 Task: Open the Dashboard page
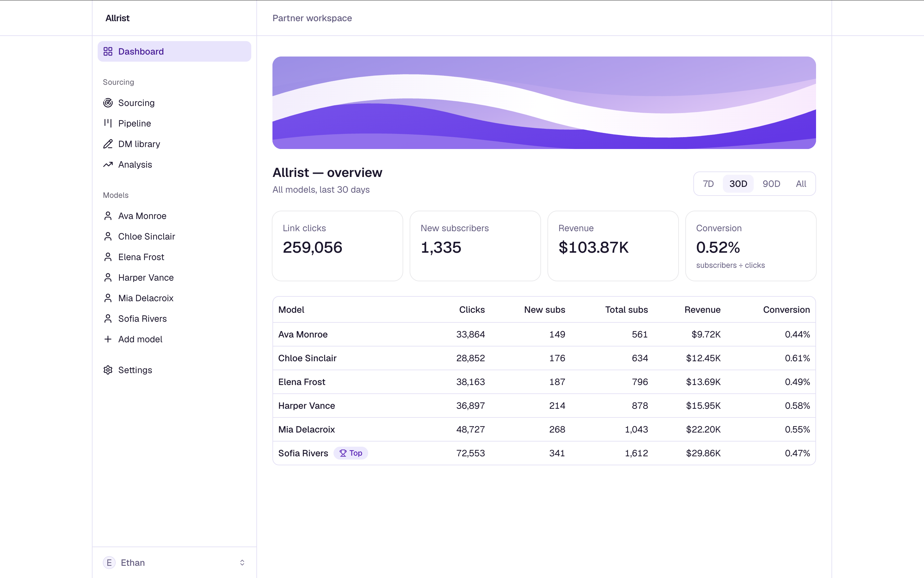click(174, 52)
